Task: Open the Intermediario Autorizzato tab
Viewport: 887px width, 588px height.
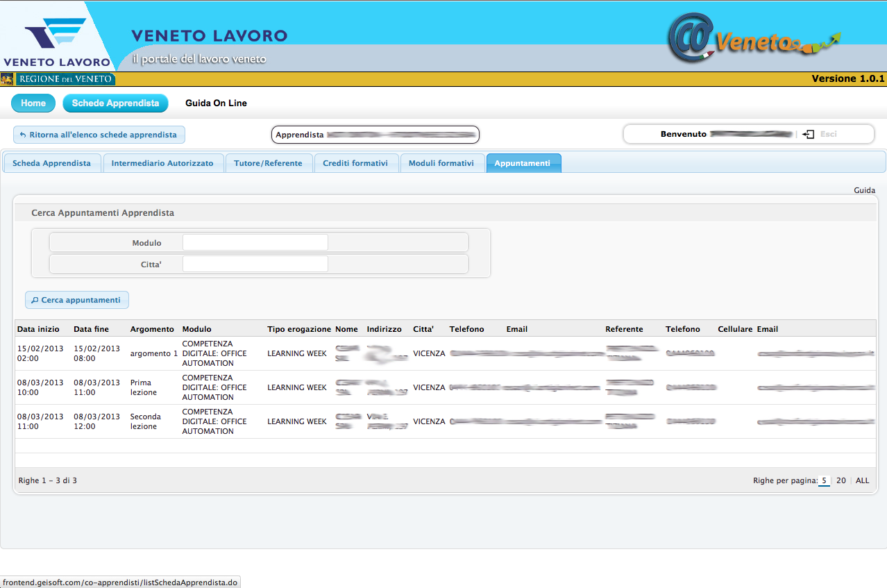Action: [x=162, y=163]
